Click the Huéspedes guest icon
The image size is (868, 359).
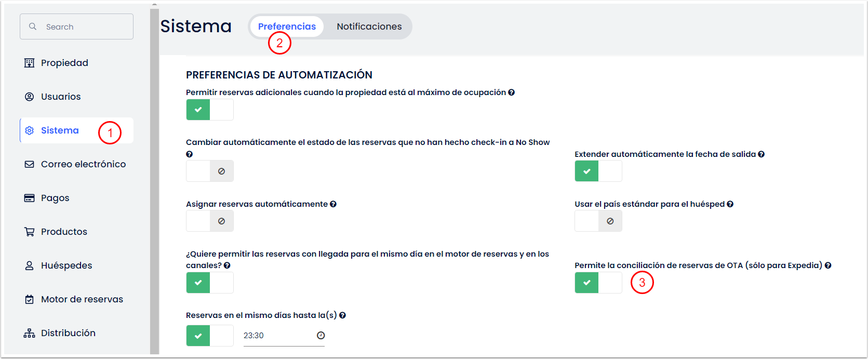point(30,265)
